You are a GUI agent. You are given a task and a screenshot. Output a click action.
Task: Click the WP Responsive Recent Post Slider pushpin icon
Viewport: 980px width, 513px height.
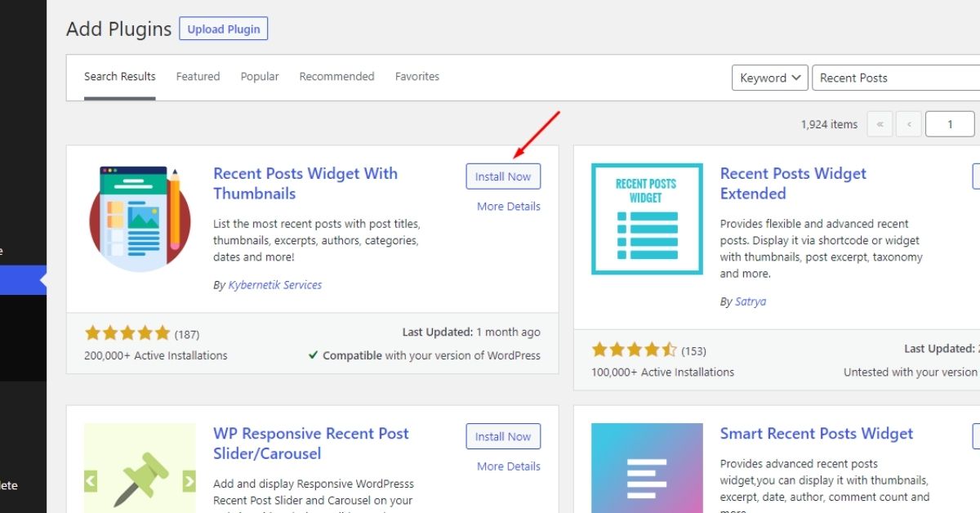(x=140, y=478)
